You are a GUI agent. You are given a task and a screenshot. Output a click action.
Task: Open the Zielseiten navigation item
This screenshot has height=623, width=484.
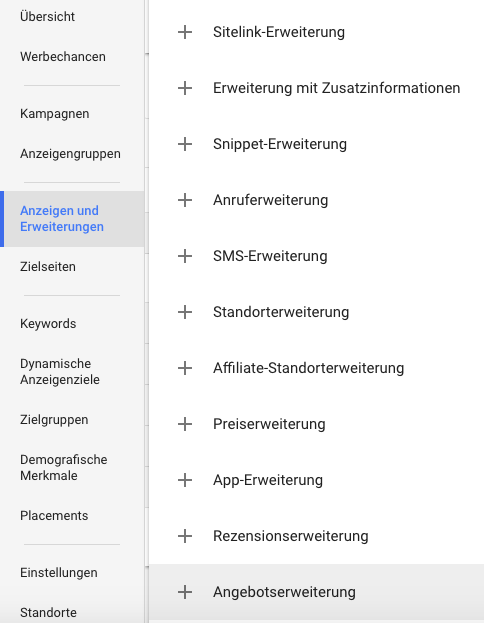[x=48, y=267]
